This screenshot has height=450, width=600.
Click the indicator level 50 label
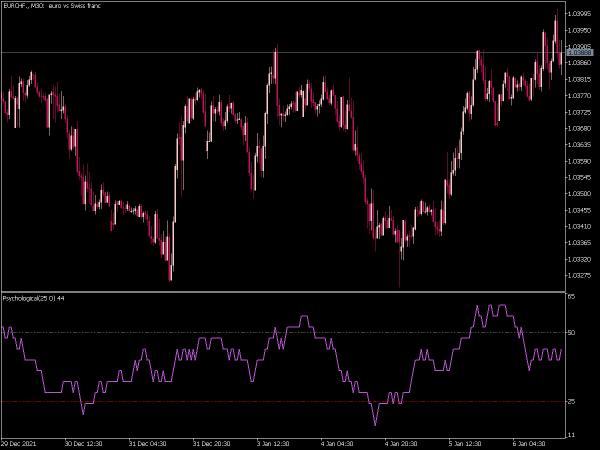[570, 332]
